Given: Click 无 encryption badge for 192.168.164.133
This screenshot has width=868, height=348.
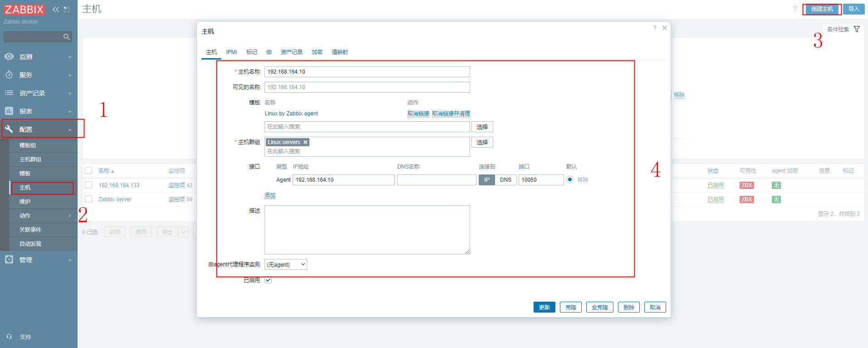Looking at the screenshot, I should [776, 185].
